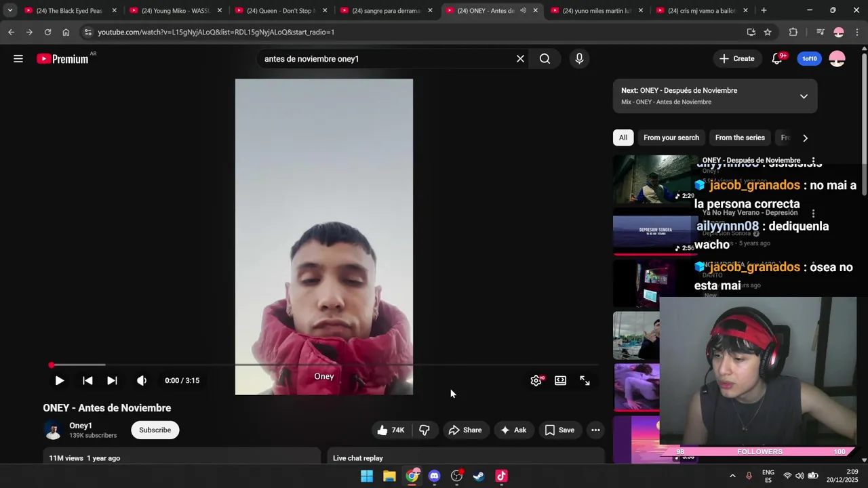Image resolution: width=868 pixels, height=488 pixels.
Task: Subscribe to Oney1 channel
Action: coord(155,430)
